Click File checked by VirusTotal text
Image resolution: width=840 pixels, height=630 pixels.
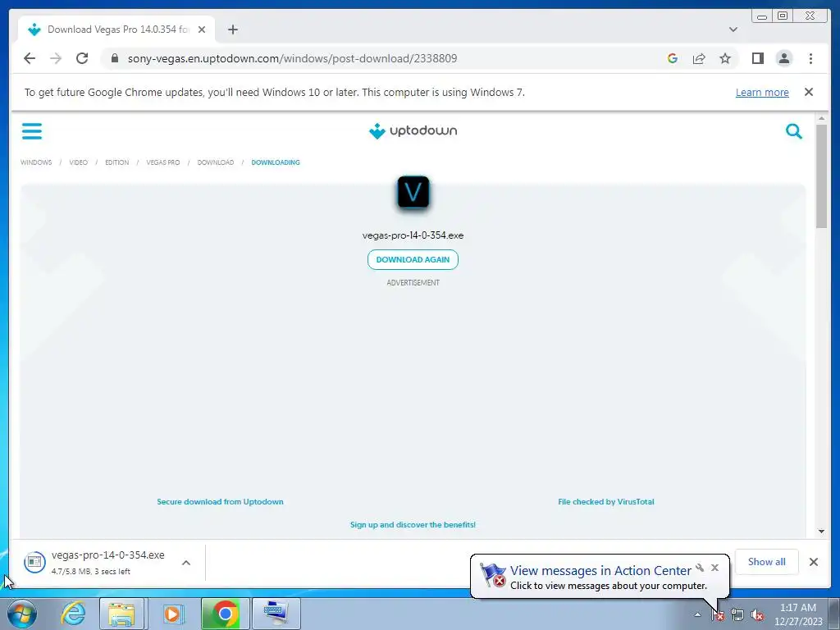[x=606, y=502]
